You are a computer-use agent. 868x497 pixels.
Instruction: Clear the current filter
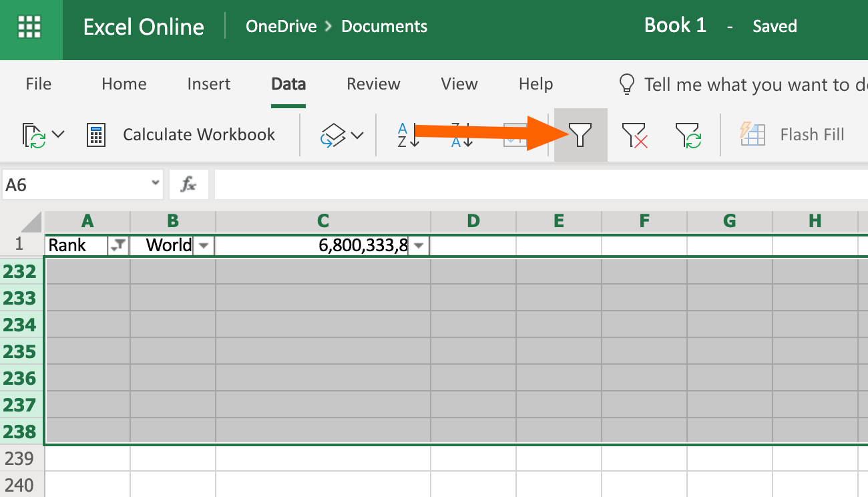point(634,134)
